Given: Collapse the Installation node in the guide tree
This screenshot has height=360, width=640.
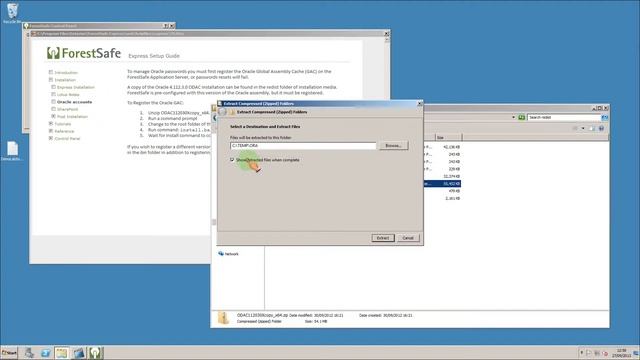Looking at the screenshot, I should point(51,80).
